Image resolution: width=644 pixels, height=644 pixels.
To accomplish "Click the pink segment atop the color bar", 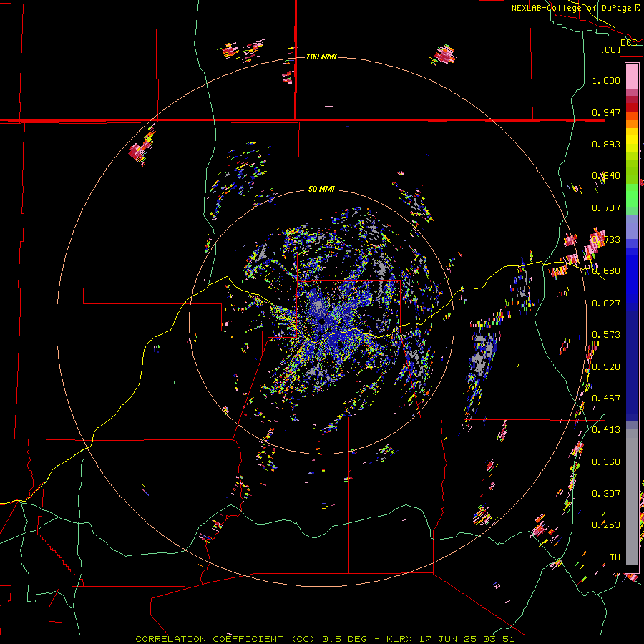I will coord(632,77).
